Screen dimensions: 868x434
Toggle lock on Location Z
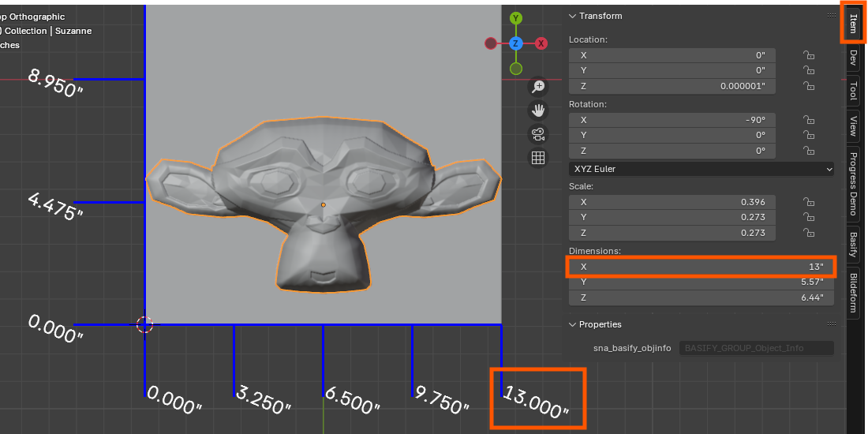(x=809, y=86)
